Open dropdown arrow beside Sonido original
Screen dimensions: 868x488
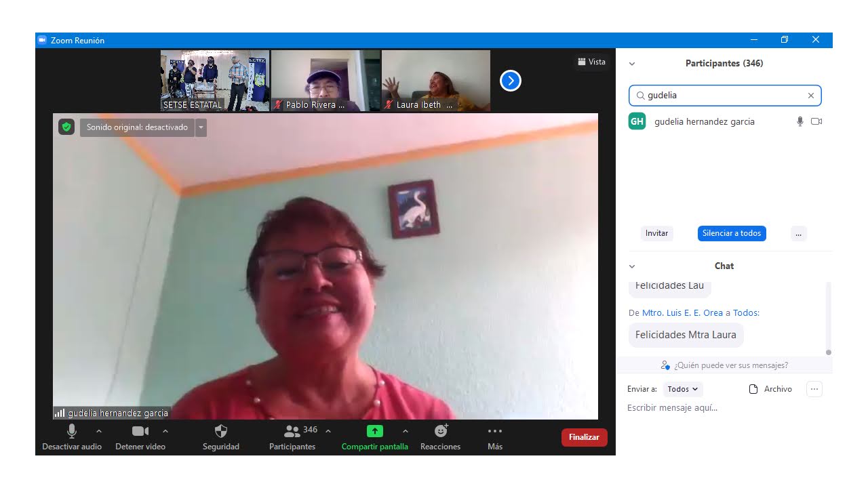[x=201, y=127]
